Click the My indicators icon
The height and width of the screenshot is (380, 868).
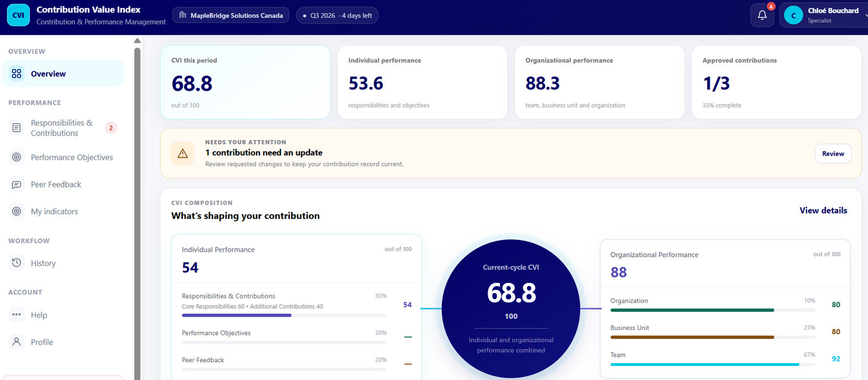[17, 212]
